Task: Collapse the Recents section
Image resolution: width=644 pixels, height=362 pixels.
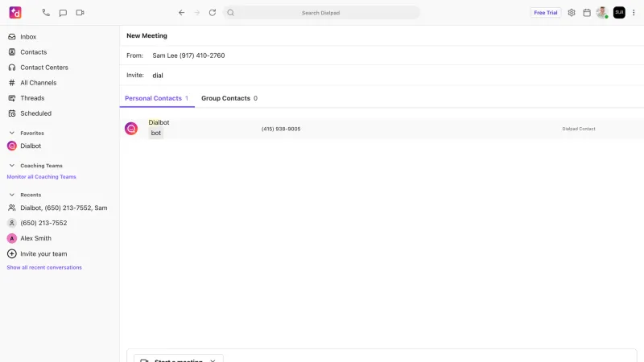Action: coord(12,195)
